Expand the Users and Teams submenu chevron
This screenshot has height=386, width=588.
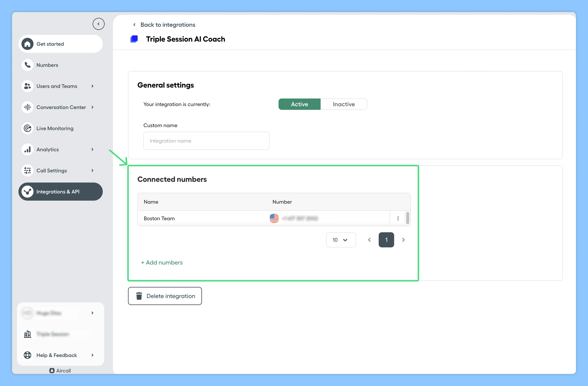(x=92, y=86)
